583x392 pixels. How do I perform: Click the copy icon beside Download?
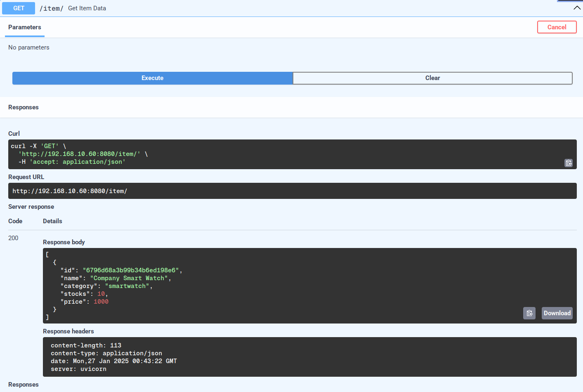pos(529,313)
